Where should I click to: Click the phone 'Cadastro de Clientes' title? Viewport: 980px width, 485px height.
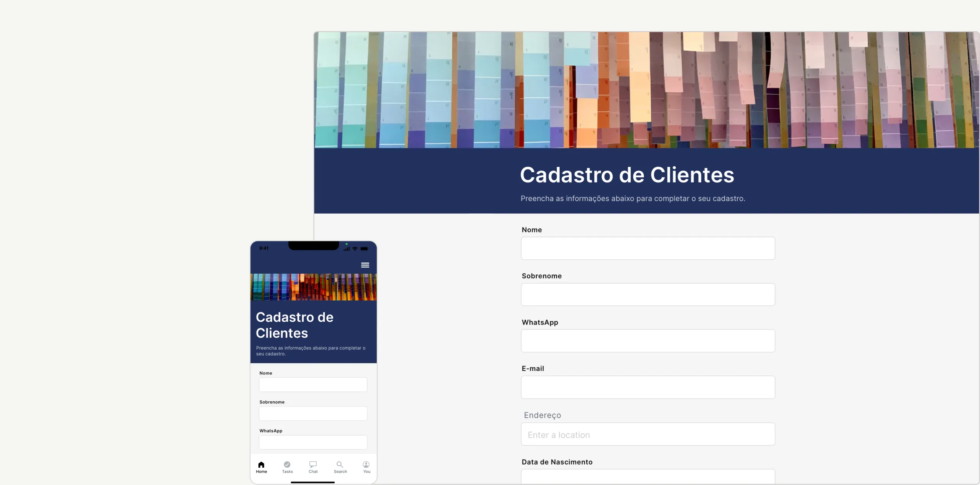point(294,325)
